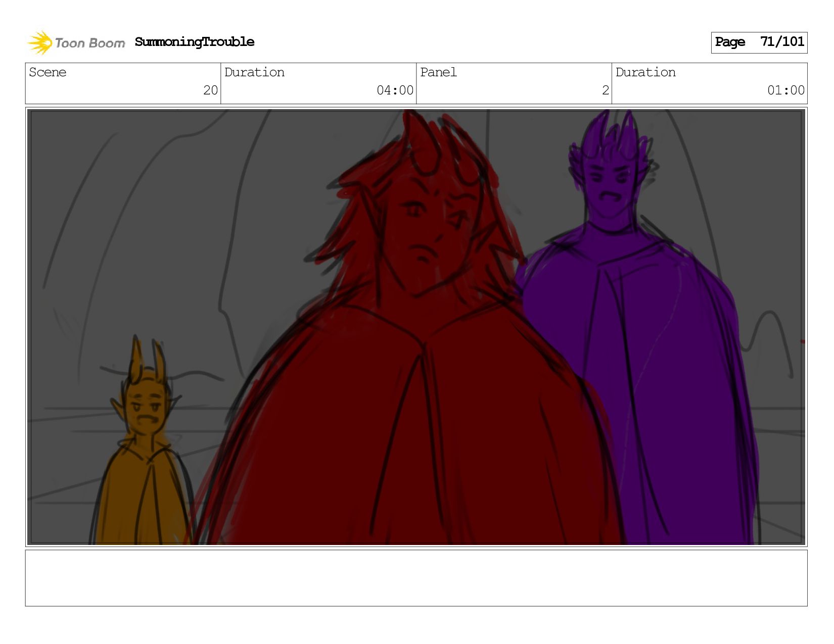Select the scene number 20
Image resolution: width=834 pixels, height=644 pixels.
coord(210,90)
